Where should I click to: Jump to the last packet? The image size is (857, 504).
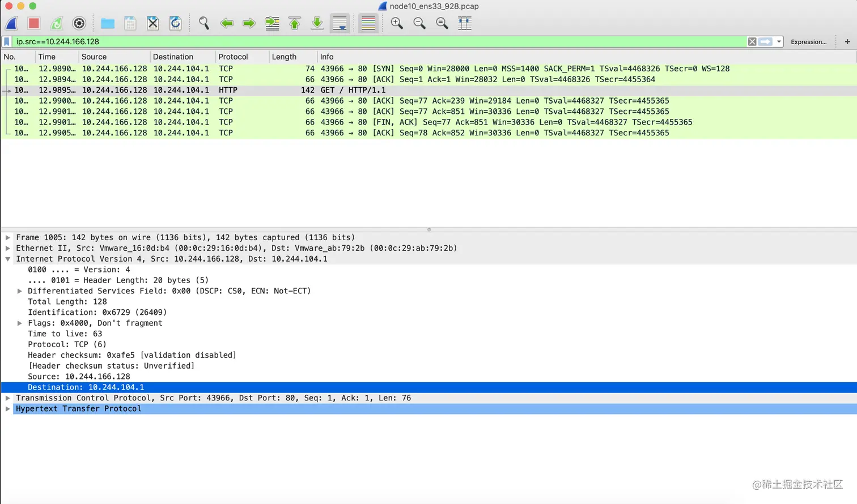317,23
